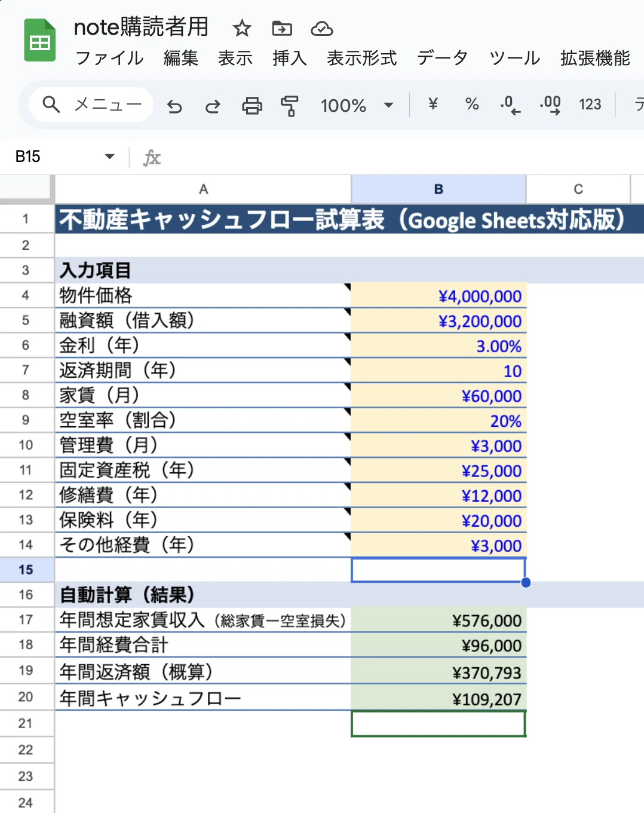Apply percent format
This screenshot has height=813, width=644.
coord(472,105)
